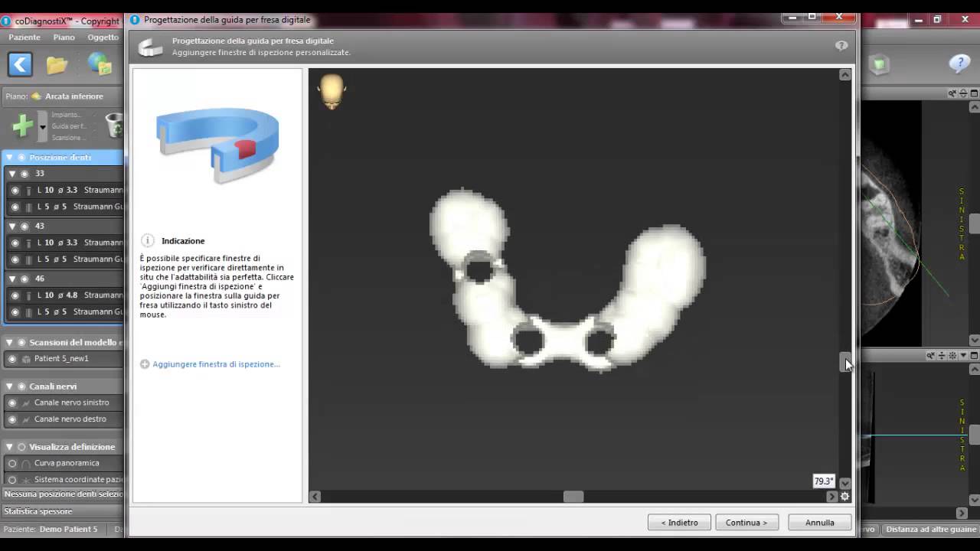Select the Canale nervo sinistro row

(x=64, y=403)
